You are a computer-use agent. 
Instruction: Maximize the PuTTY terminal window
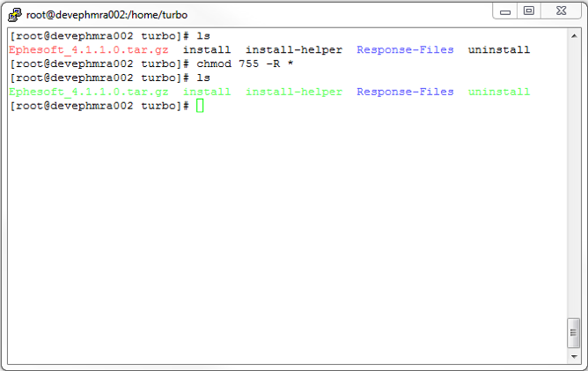528,11
